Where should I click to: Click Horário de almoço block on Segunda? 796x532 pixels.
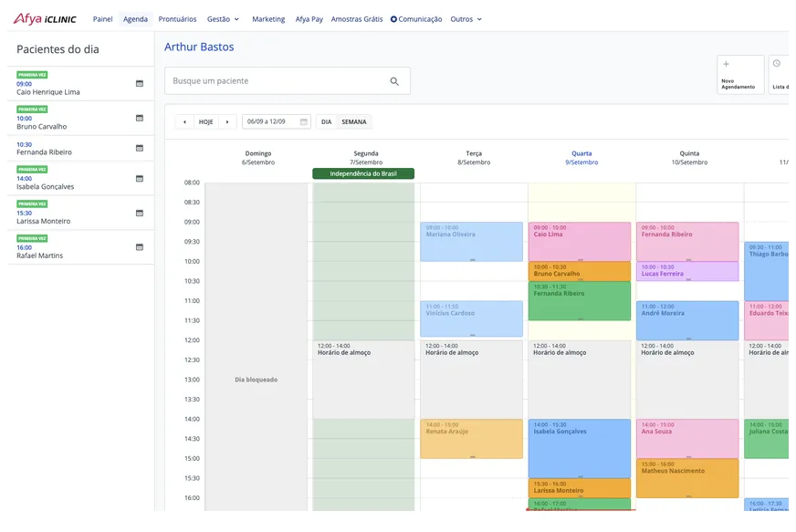click(x=363, y=380)
